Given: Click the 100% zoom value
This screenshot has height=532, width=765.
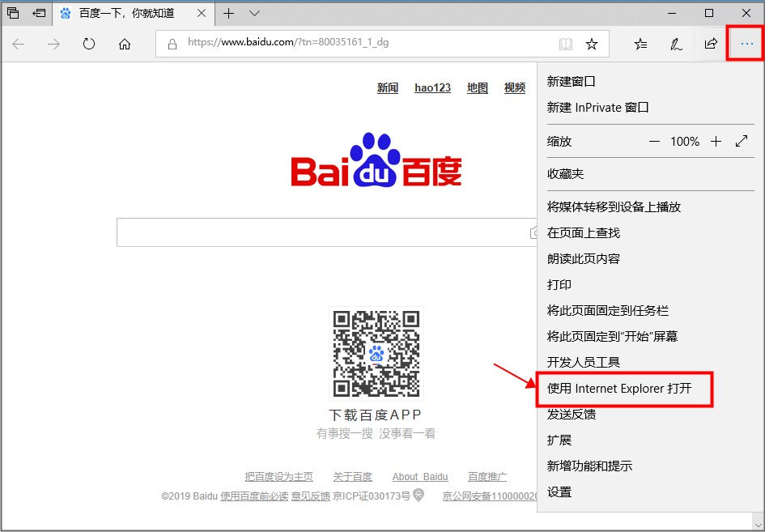Looking at the screenshot, I should pos(685,142).
